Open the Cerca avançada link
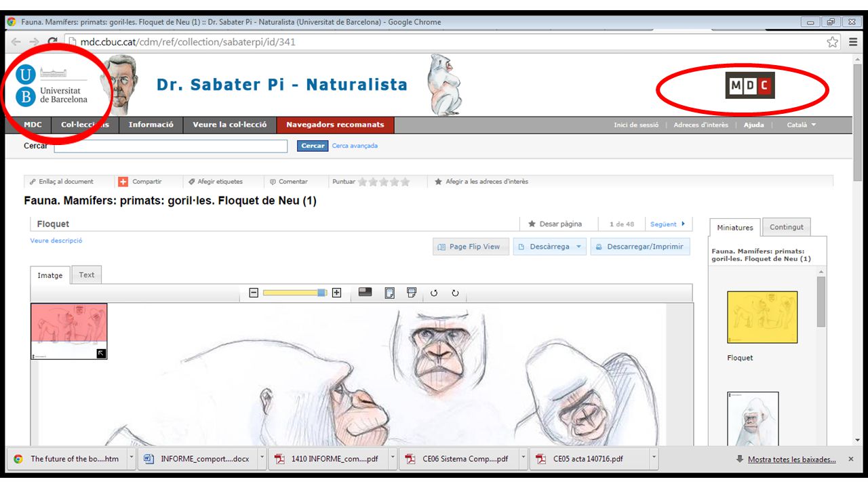 pyautogui.click(x=355, y=146)
